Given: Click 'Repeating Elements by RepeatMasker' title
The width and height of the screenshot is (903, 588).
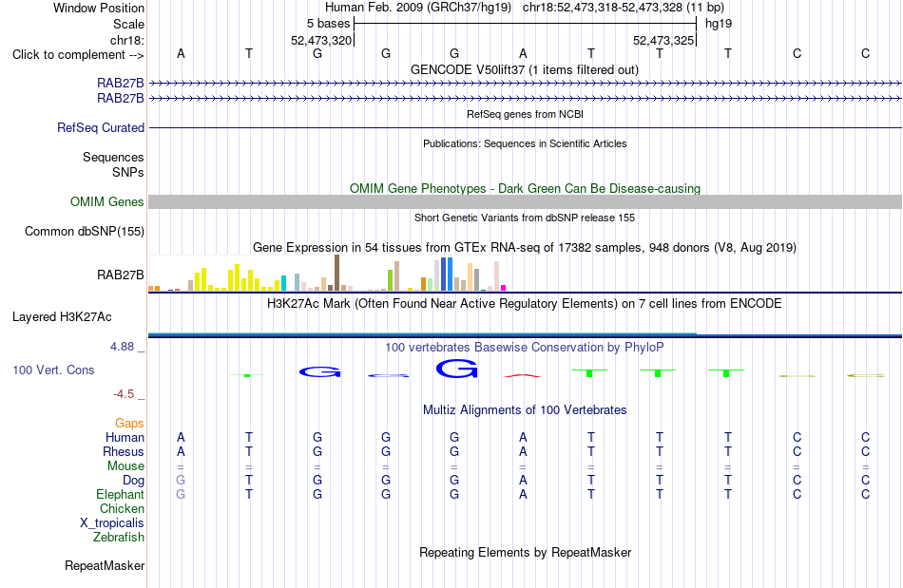Looking at the screenshot, I should pyautogui.click(x=526, y=552).
